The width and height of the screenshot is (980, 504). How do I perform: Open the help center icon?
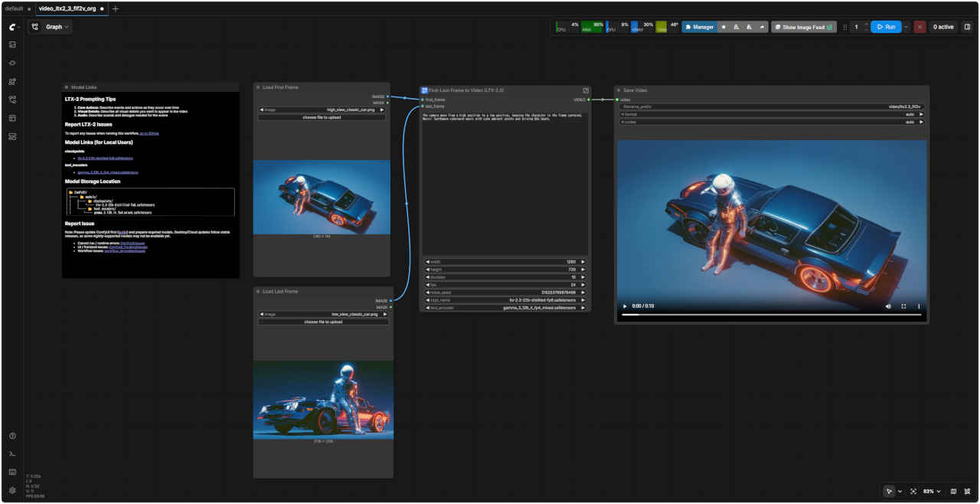[12, 436]
